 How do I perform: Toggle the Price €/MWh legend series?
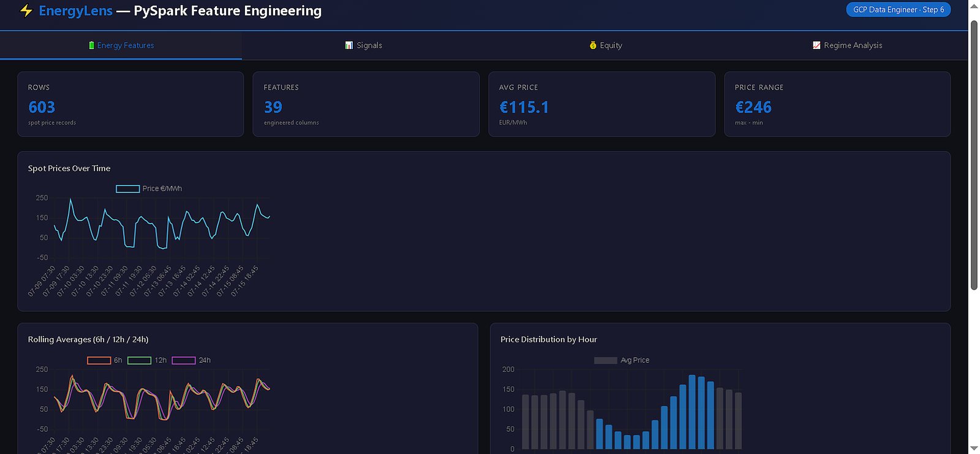[149, 189]
